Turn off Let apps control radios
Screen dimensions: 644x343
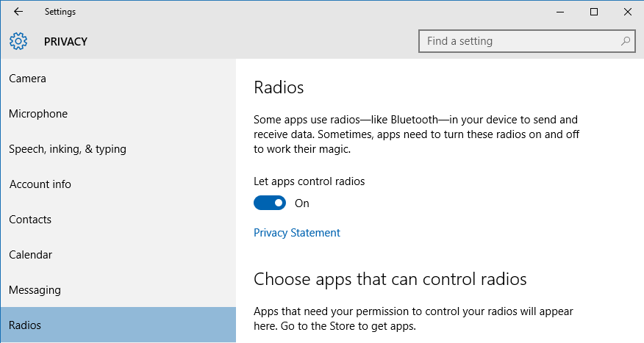pos(270,203)
